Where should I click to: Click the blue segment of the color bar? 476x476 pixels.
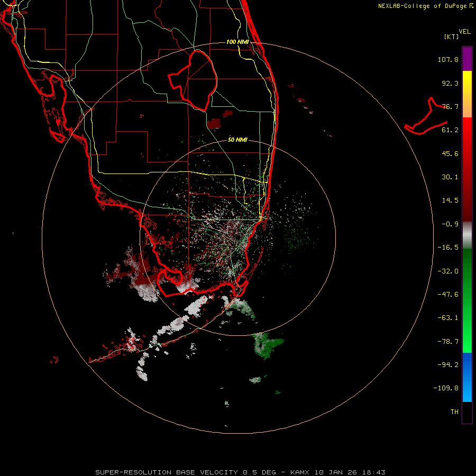click(467, 377)
